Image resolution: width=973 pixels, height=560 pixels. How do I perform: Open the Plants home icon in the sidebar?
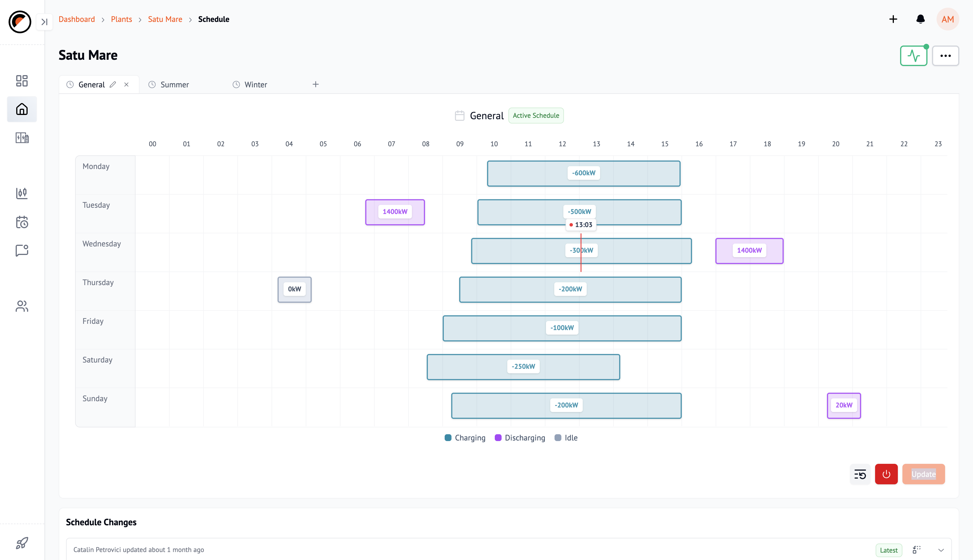[x=22, y=109]
